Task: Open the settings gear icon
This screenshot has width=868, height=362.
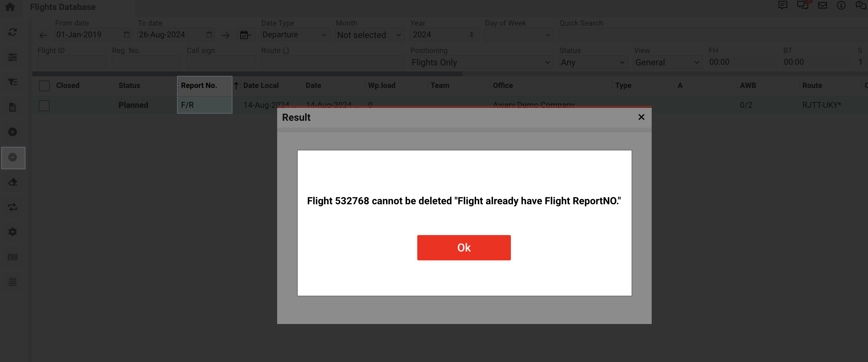Action: [13, 232]
